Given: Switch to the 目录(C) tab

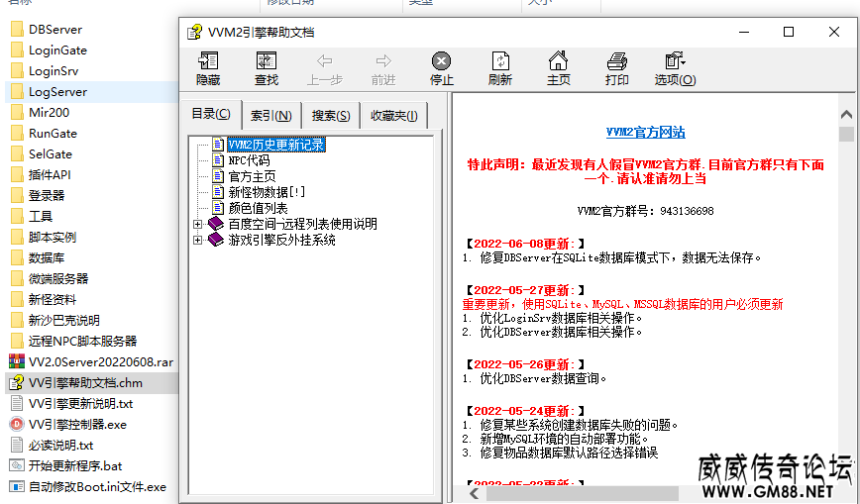Looking at the screenshot, I should pyautogui.click(x=211, y=114).
